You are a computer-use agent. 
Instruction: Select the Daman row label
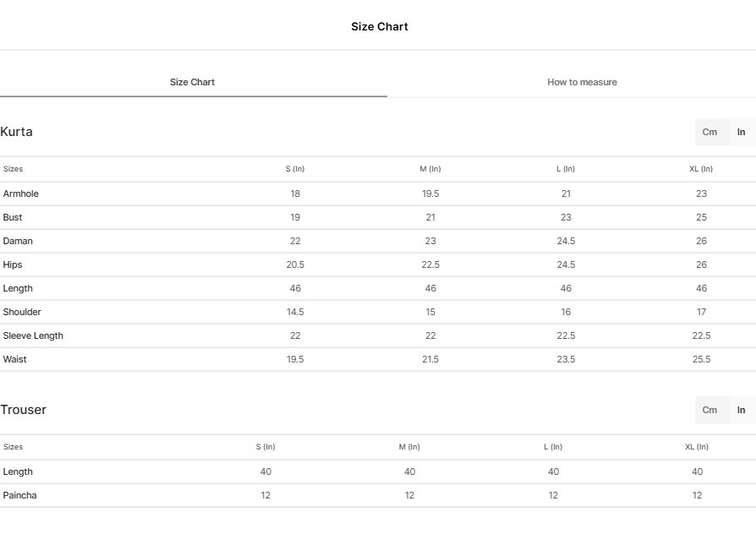click(18, 241)
